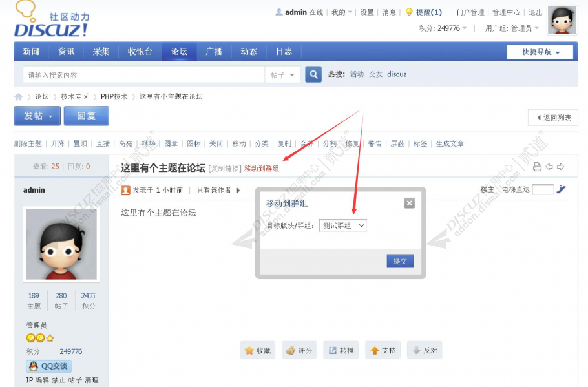Open the 帖子 search type dropdown

(282, 75)
